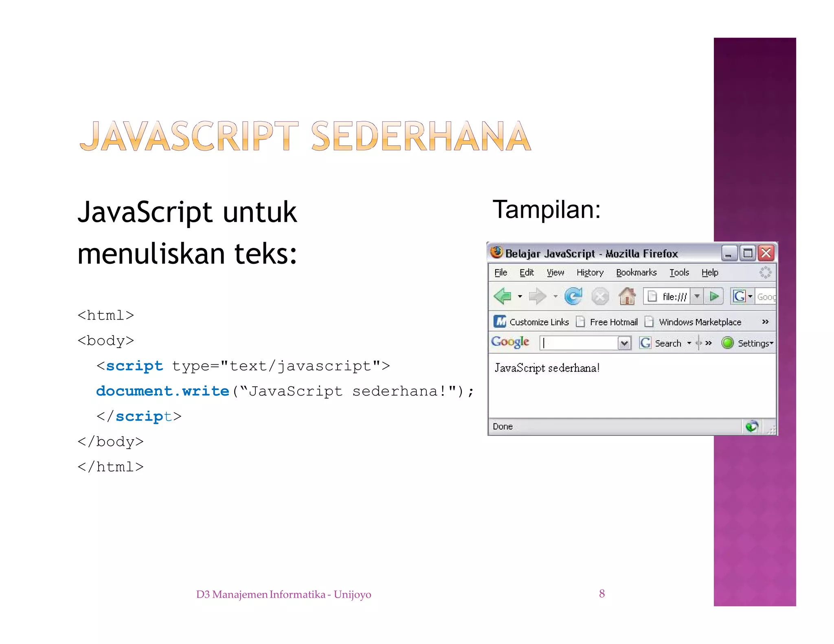
Task: Click the Customize Links M icon
Action: click(x=500, y=322)
